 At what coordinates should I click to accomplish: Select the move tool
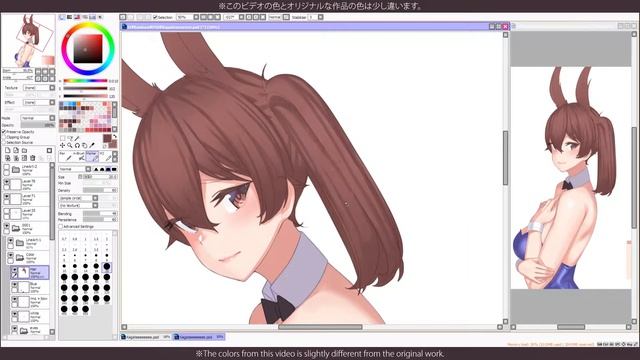(x=62, y=145)
